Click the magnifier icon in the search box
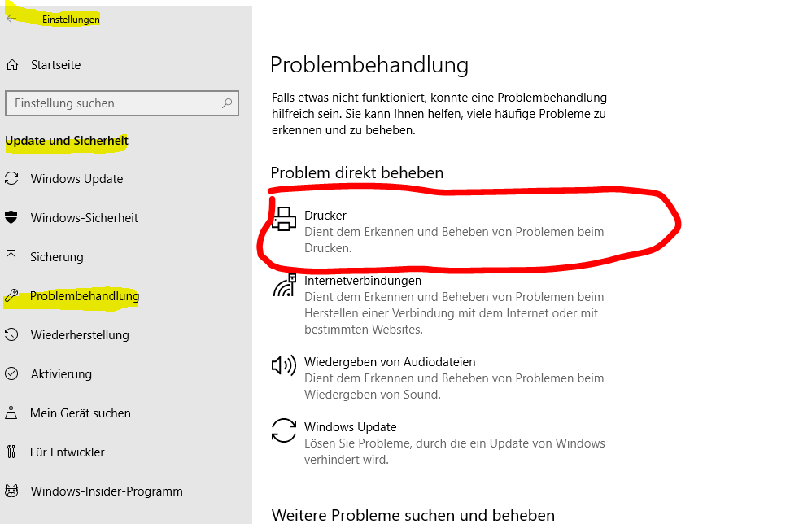The height and width of the screenshot is (524, 812). point(227,103)
